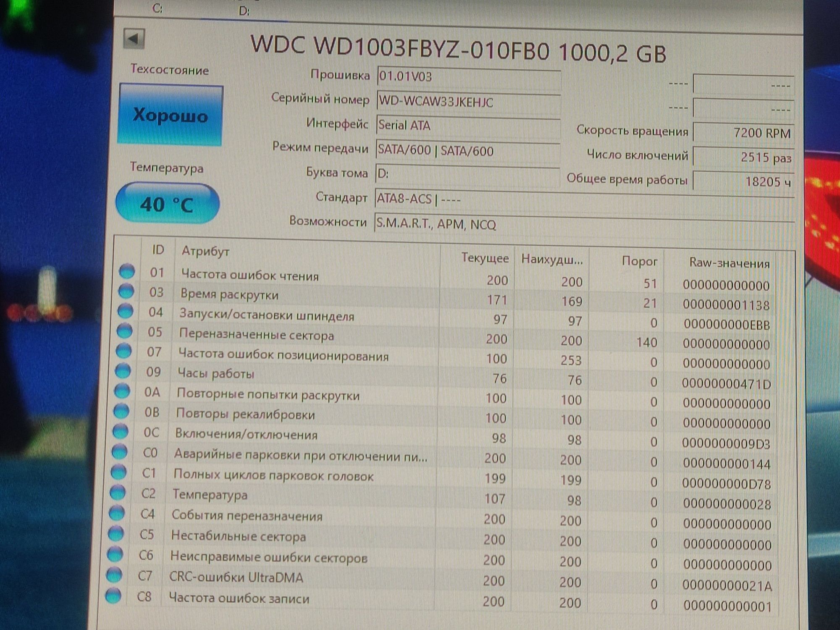The width and height of the screenshot is (840, 630).
Task: Select row Запуски/остановки шпинделя
Action: [445, 318]
